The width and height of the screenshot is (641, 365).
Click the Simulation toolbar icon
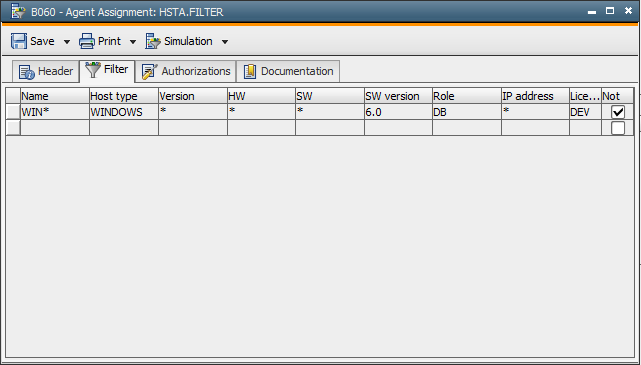click(x=153, y=41)
